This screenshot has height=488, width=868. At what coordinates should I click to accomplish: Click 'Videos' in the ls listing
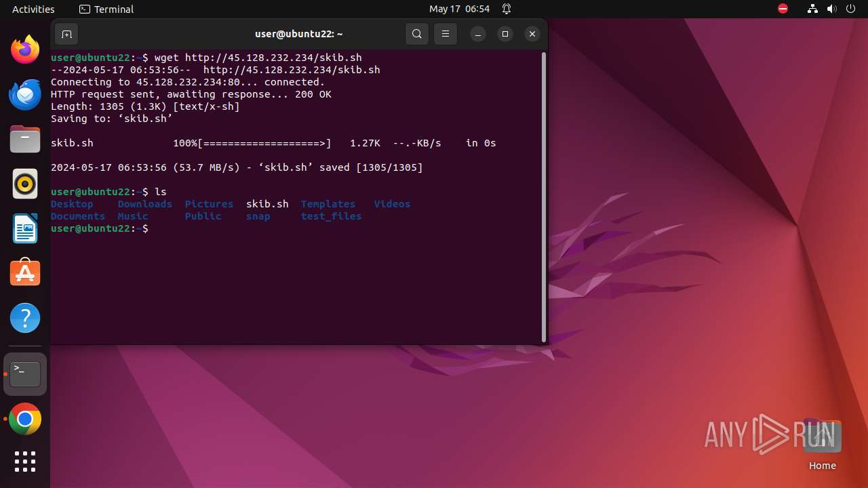click(392, 204)
